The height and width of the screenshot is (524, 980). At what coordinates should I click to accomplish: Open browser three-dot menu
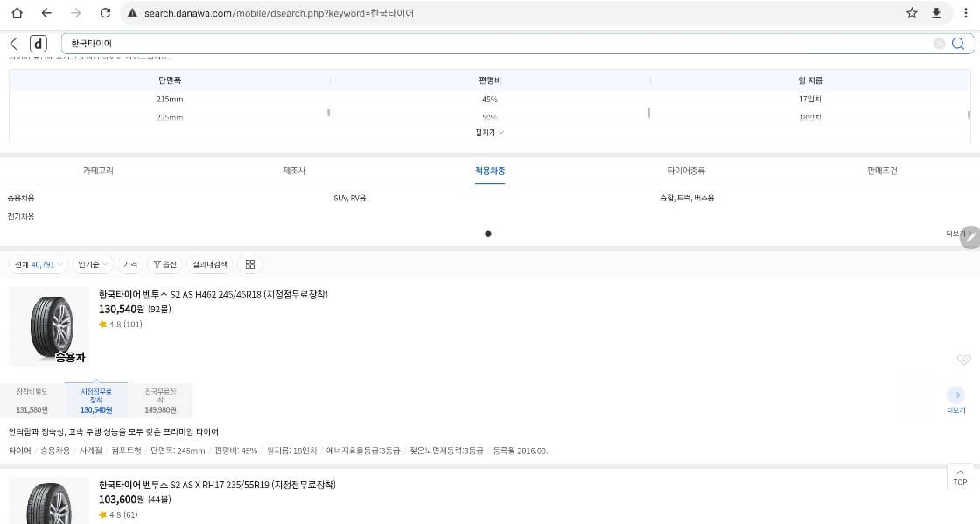[966, 13]
